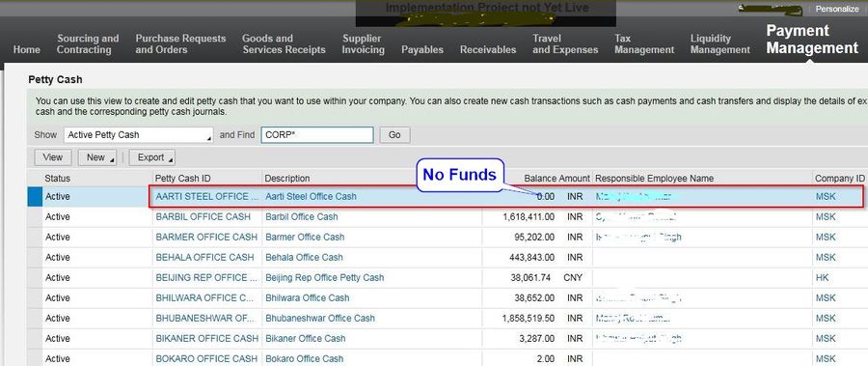
Task: Sort by Balance Amount column header
Action: tap(556, 179)
